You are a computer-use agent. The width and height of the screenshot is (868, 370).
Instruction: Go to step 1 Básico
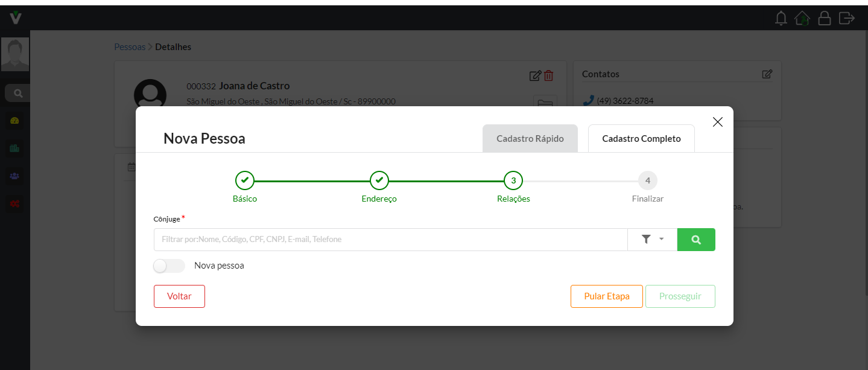point(245,180)
